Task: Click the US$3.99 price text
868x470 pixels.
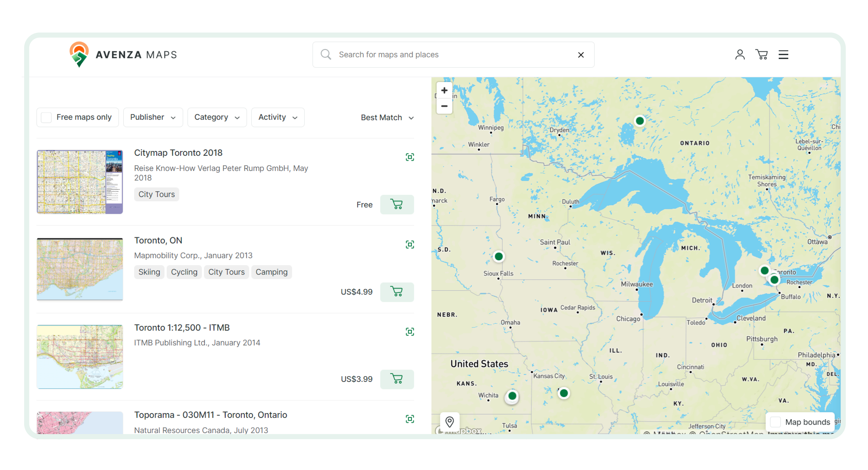Action: coord(357,379)
